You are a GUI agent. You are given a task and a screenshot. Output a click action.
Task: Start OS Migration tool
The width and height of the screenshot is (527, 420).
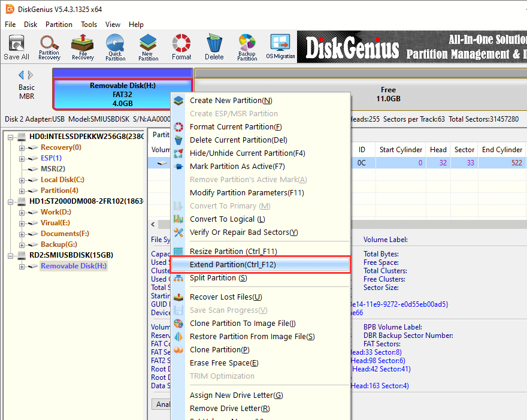(x=280, y=47)
